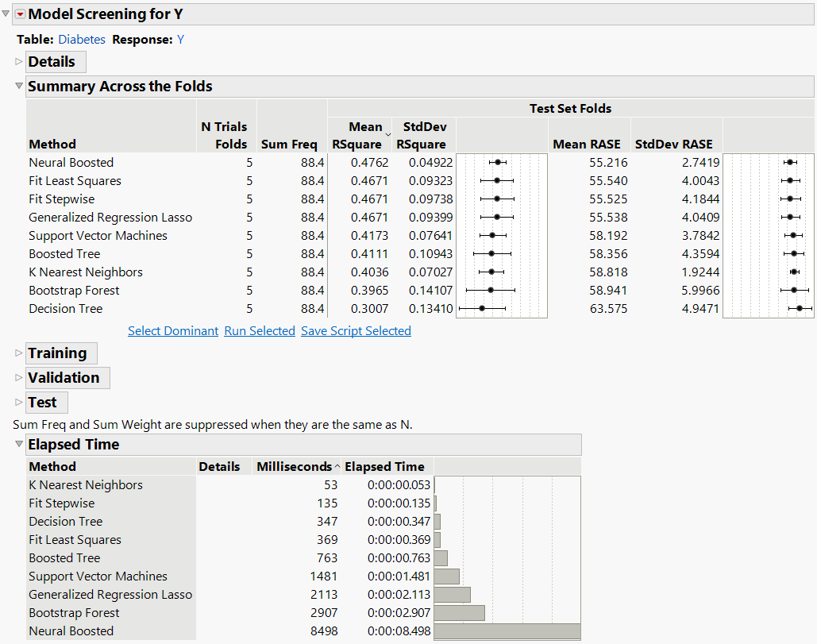Open the Diabetes data table link
Viewport: 817px width, 644px height.
click(x=81, y=38)
